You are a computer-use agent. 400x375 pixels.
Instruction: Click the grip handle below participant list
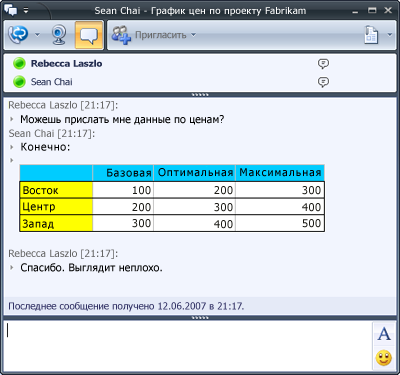[x=200, y=95]
